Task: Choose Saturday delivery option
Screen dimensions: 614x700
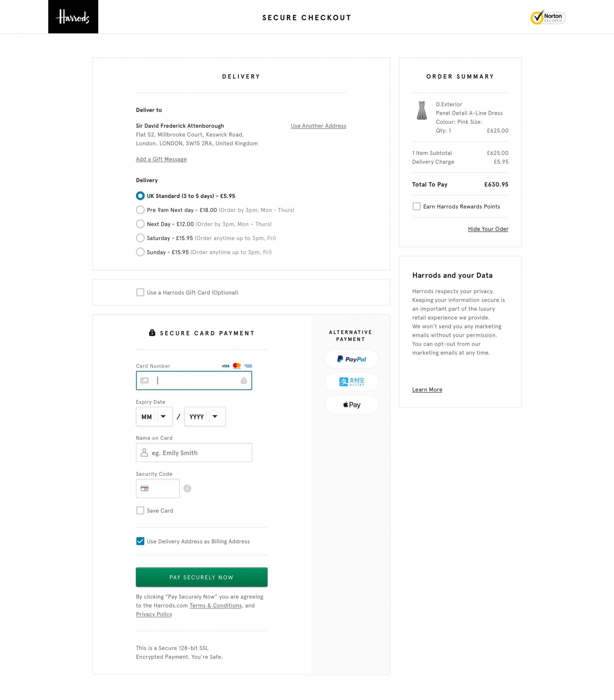Action: point(140,238)
